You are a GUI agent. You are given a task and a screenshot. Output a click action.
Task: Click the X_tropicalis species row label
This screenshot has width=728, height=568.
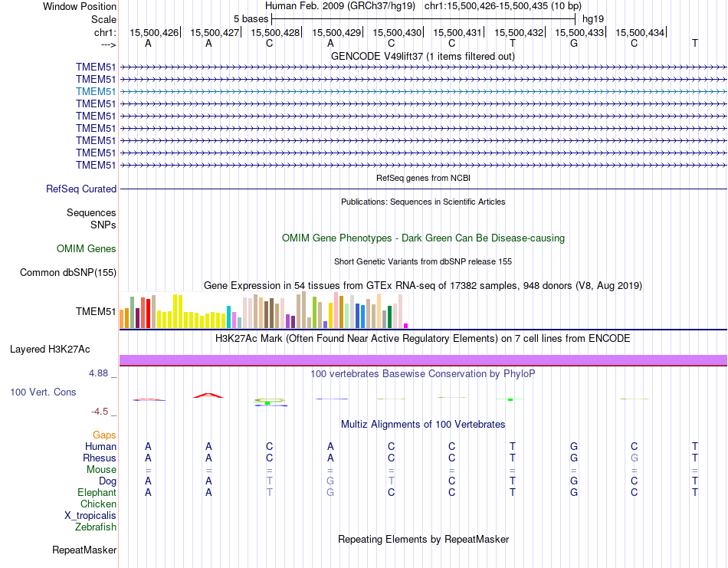pyautogui.click(x=90, y=516)
